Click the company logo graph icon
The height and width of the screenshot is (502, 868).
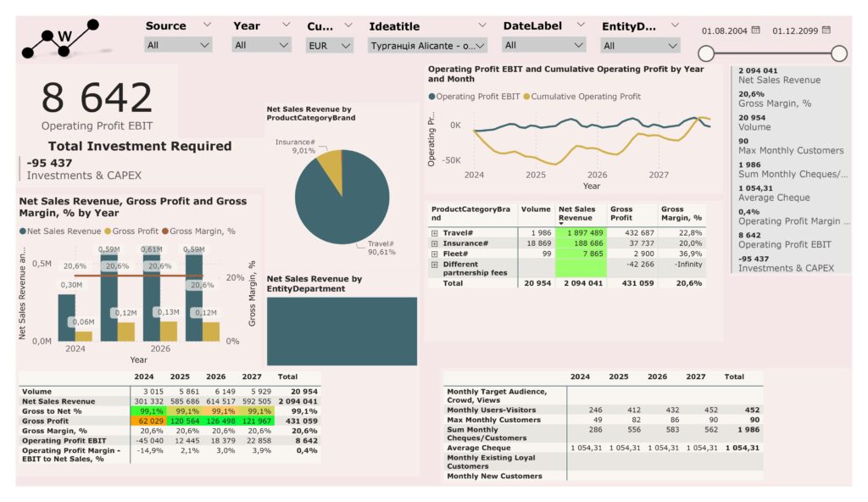(60, 38)
